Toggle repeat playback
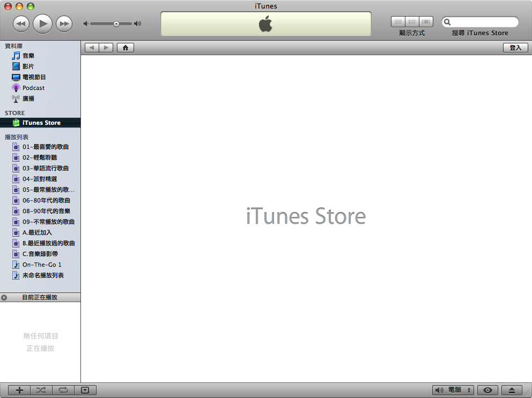Screen dimensions: 532x398 (x=63, y=390)
